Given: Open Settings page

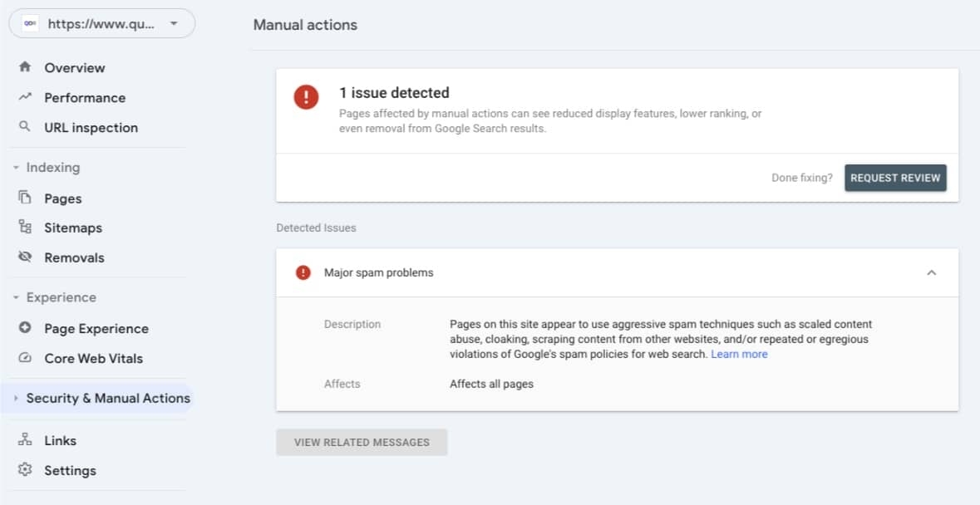Looking at the screenshot, I should [x=70, y=471].
